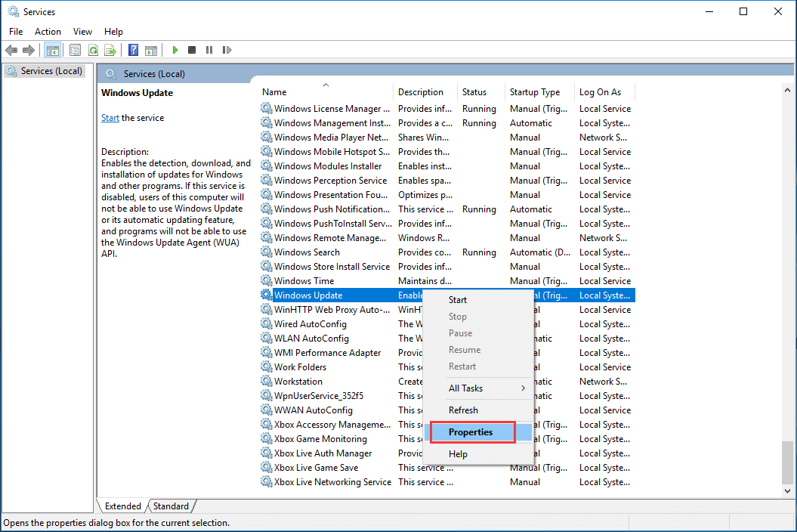Click the toolbar Properties sheet icon
Screen dimensions: 797x532
pyautogui.click(x=75, y=50)
